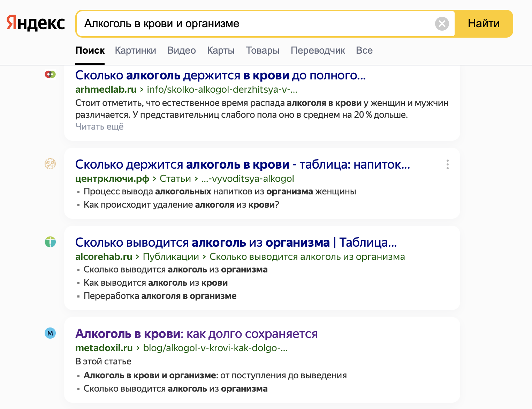Click the центрключи.рф site favicon

tap(50, 164)
